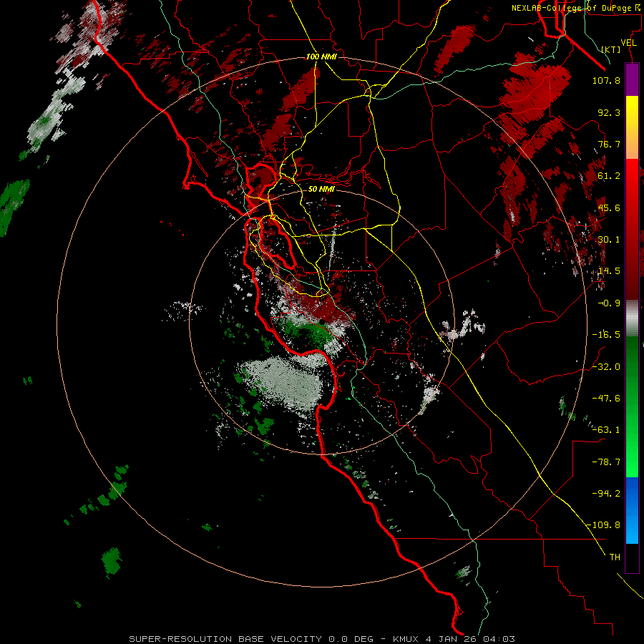Click the "VEL" legend title
Viewport: 644px width, 644px height.
(628, 43)
